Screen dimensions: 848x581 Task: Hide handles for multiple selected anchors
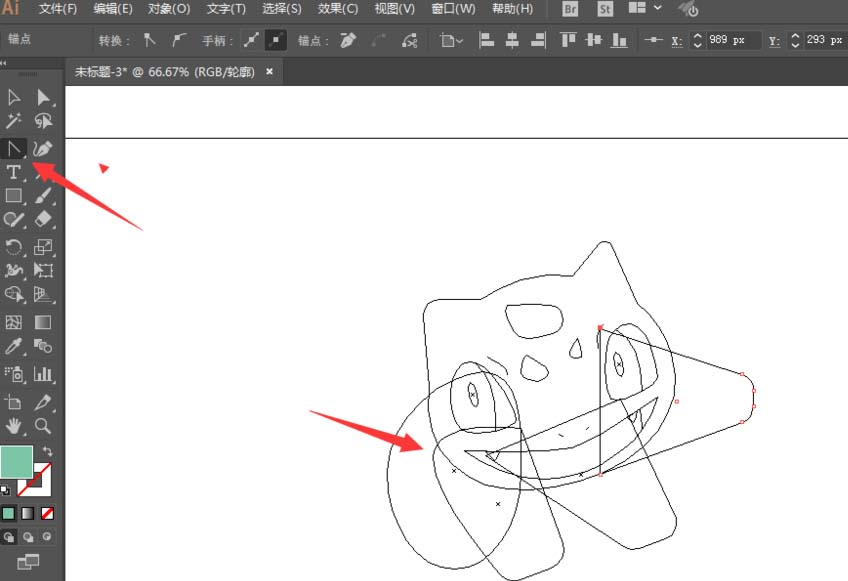pyautogui.click(x=276, y=40)
